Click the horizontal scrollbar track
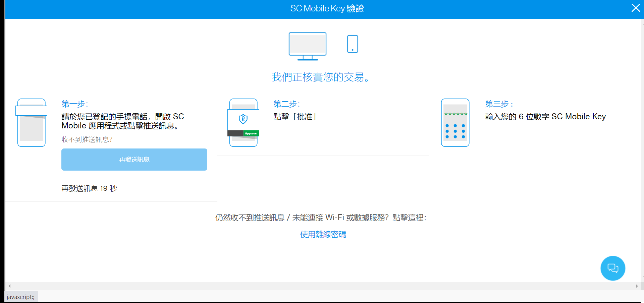Image resolution: width=644 pixels, height=303 pixels. 322,286
